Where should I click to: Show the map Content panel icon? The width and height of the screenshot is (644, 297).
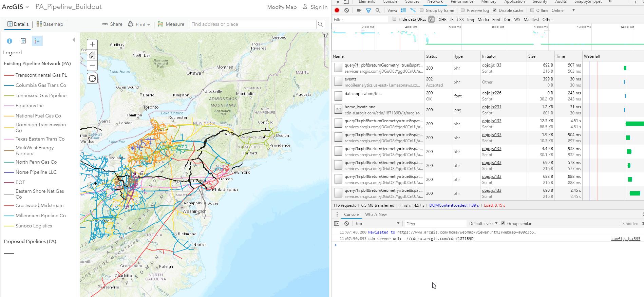23,41
